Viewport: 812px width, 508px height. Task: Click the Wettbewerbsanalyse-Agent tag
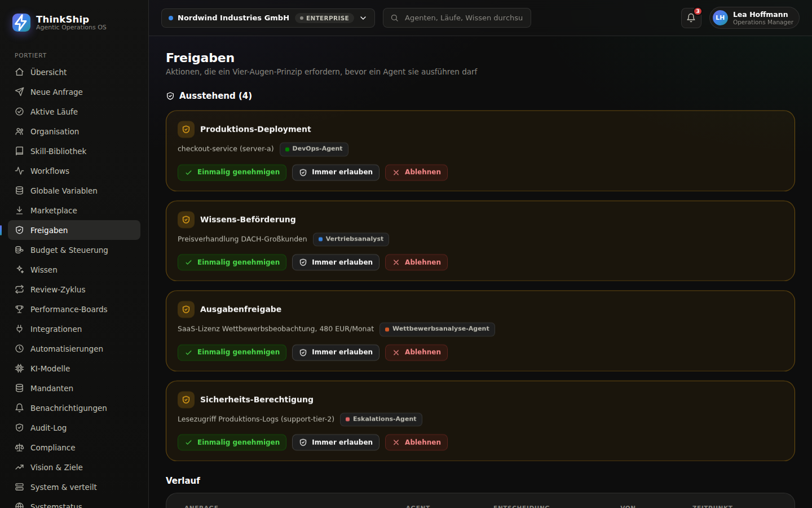point(437,329)
